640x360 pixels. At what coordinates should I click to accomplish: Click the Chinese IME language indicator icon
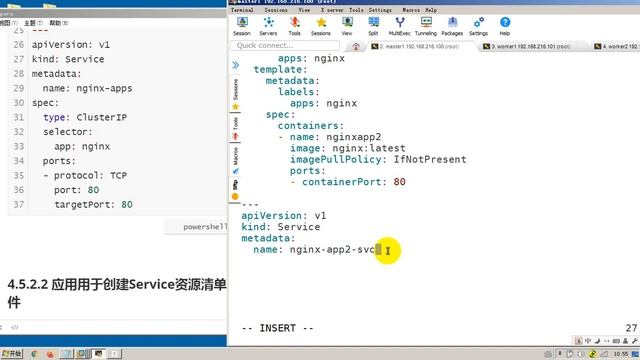(588, 340)
